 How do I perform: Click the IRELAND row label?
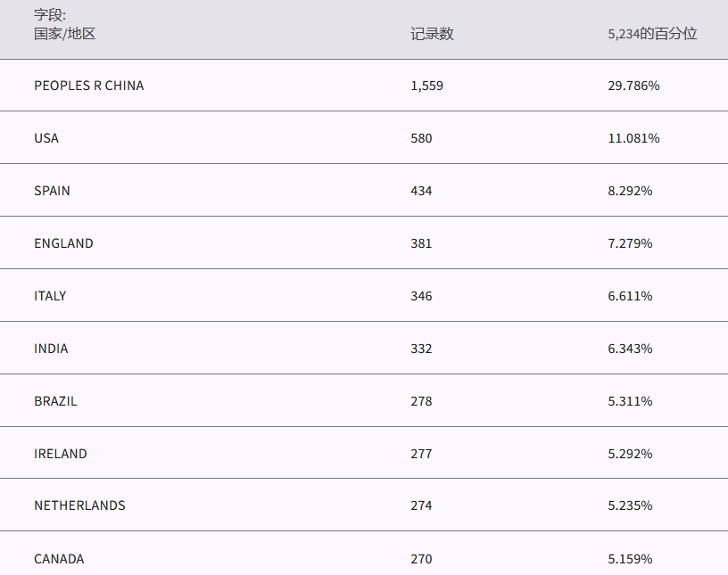[61, 454]
